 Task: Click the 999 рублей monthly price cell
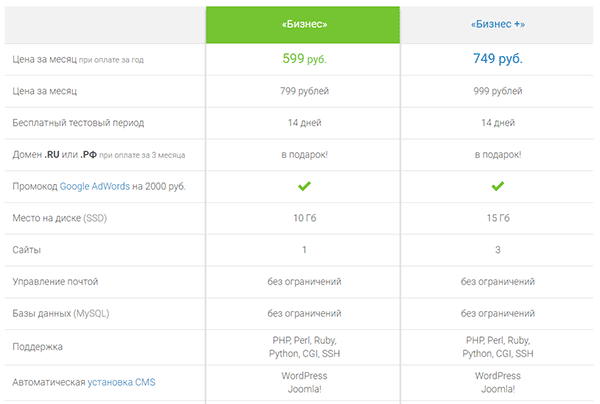497,91
